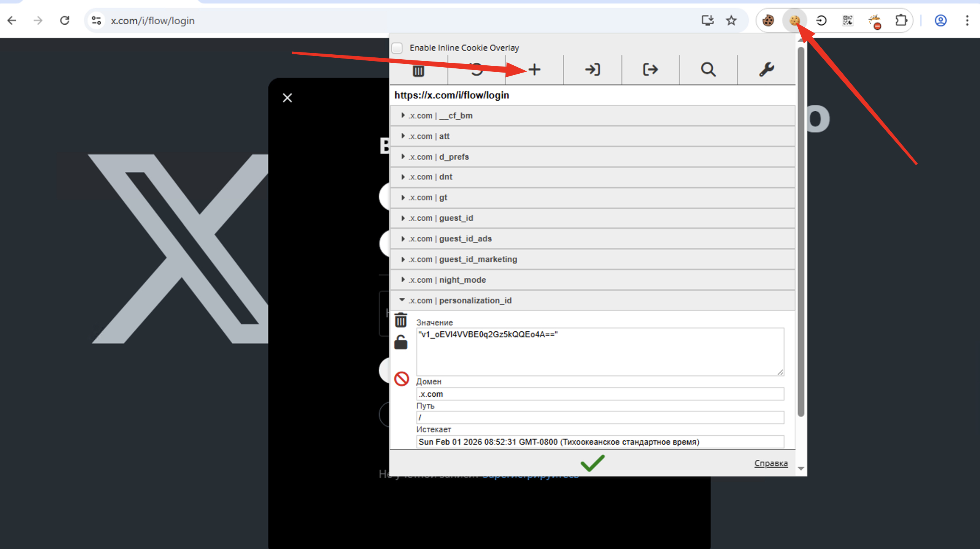980x549 pixels.
Task: Toggle the protect cookie padlock icon
Action: click(x=400, y=343)
